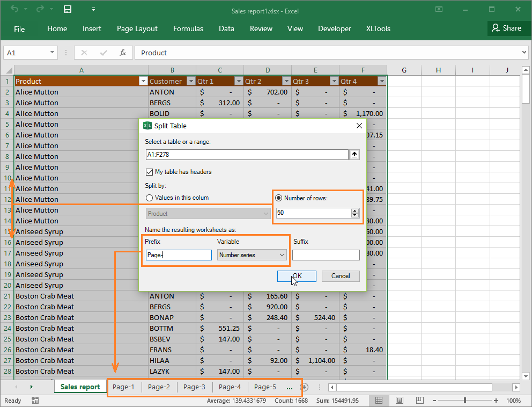Screen dimensions: 532x407
Task: Open the Insert Function (fx) icon
Action: 123,53
